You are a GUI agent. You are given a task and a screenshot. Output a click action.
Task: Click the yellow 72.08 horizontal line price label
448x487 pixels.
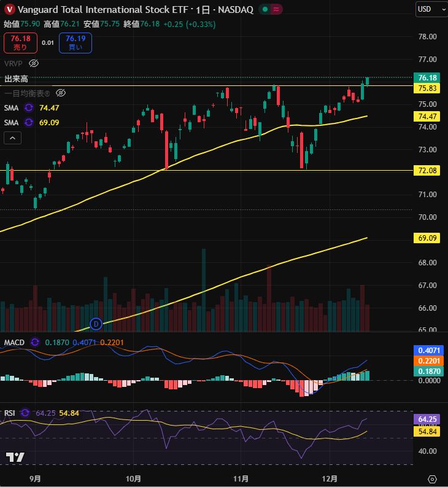click(x=427, y=170)
